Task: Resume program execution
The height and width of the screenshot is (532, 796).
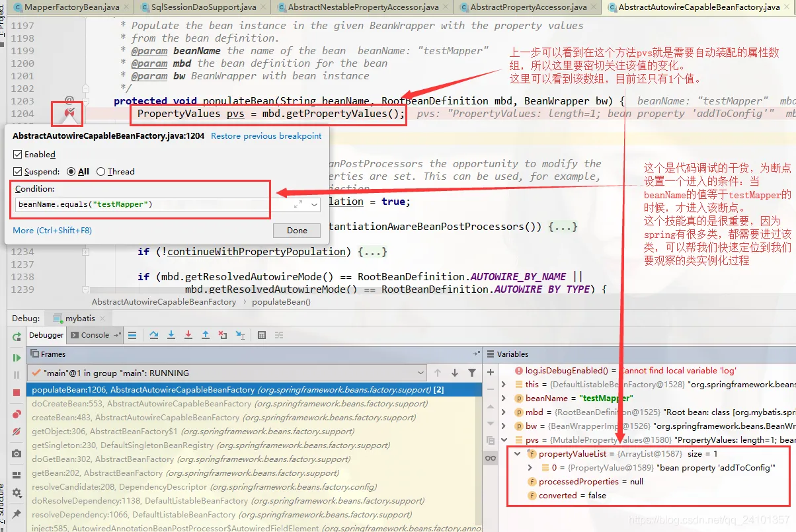Action: click(17, 358)
